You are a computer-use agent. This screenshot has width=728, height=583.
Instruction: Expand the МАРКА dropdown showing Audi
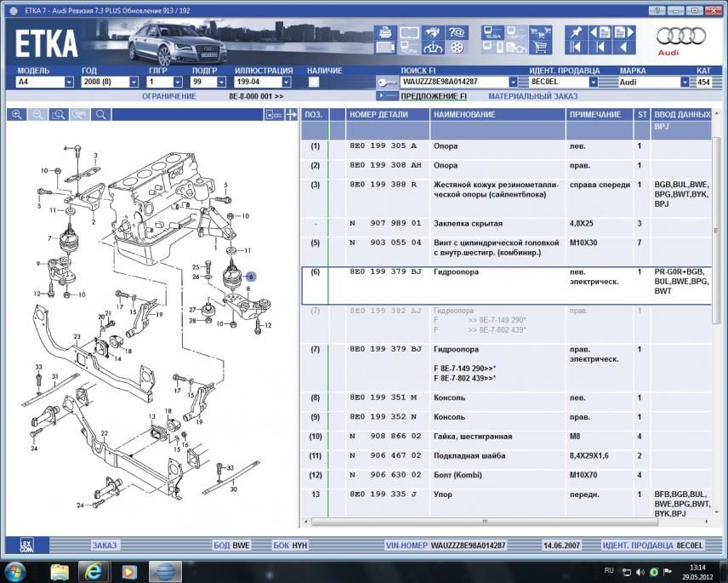[x=685, y=83]
